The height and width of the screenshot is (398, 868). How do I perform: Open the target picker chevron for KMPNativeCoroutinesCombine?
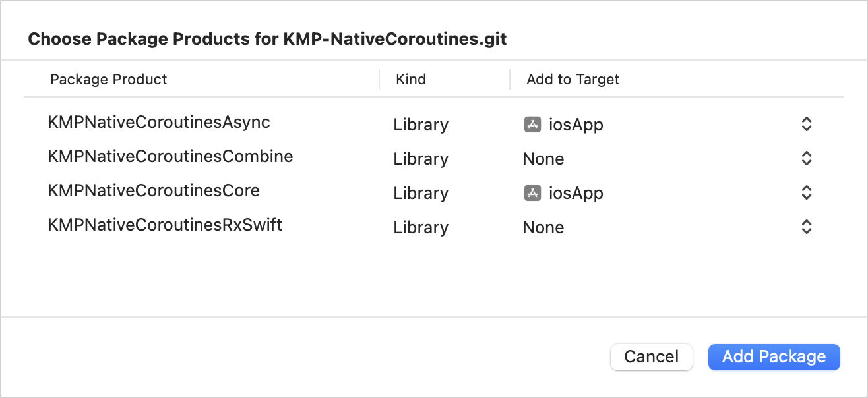tap(806, 158)
